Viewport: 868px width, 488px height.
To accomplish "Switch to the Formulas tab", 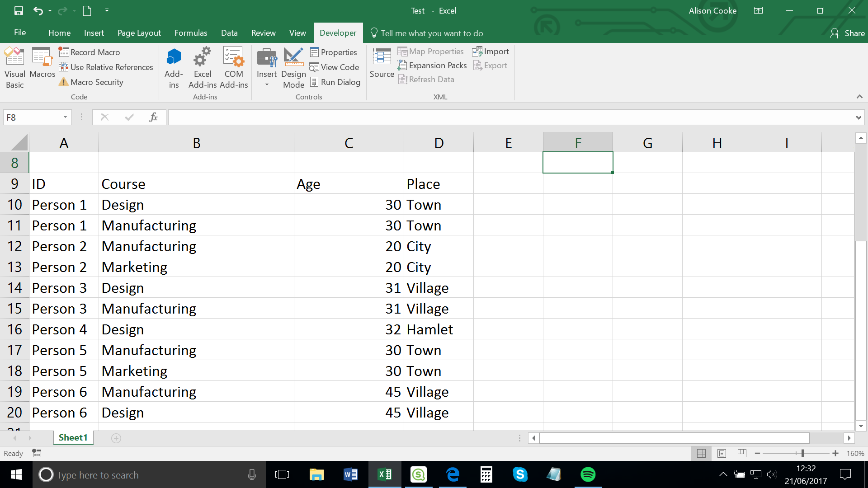I will coord(190,33).
